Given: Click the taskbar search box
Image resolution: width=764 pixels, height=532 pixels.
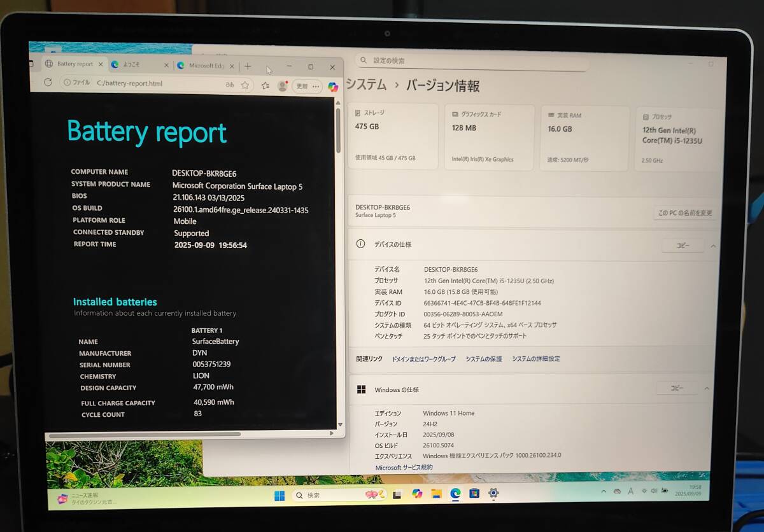Looking at the screenshot, I should click(339, 495).
